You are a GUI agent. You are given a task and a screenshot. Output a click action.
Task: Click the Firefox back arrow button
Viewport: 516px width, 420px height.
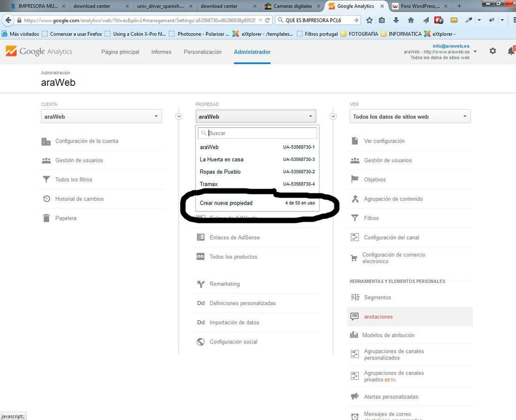click(x=8, y=20)
